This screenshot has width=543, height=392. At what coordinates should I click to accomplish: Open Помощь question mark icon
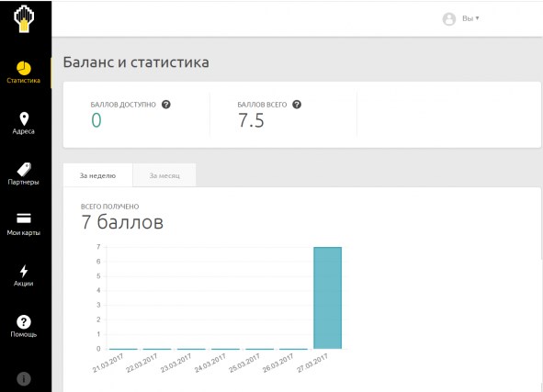click(24, 322)
